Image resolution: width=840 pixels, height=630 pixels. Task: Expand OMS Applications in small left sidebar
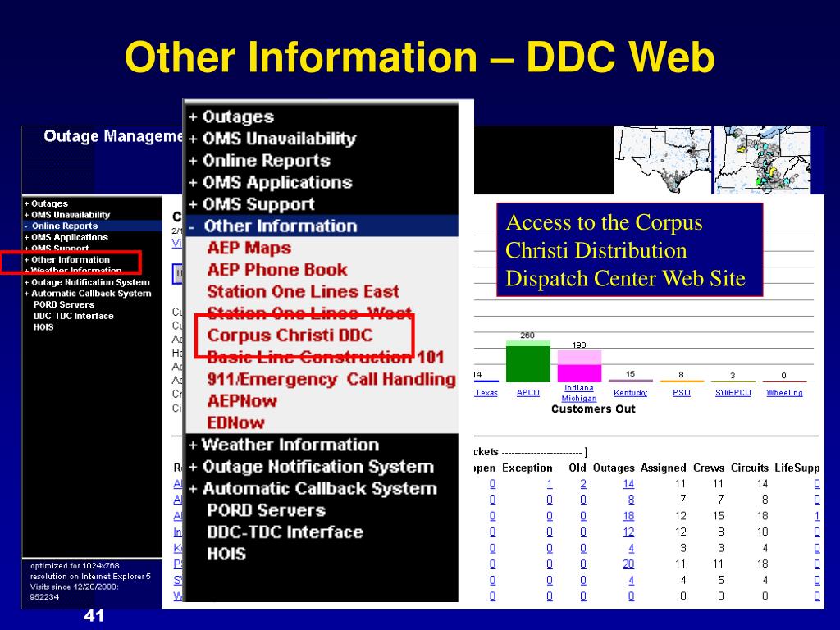tap(66, 237)
